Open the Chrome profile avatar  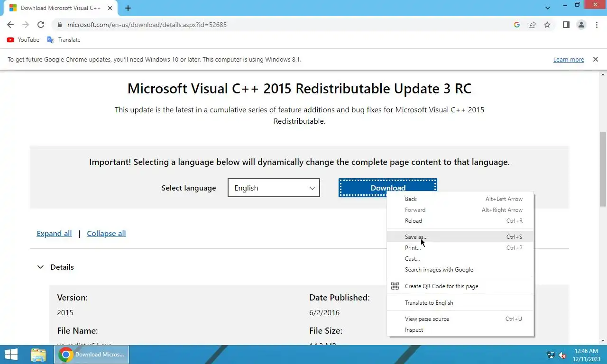(581, 25)
